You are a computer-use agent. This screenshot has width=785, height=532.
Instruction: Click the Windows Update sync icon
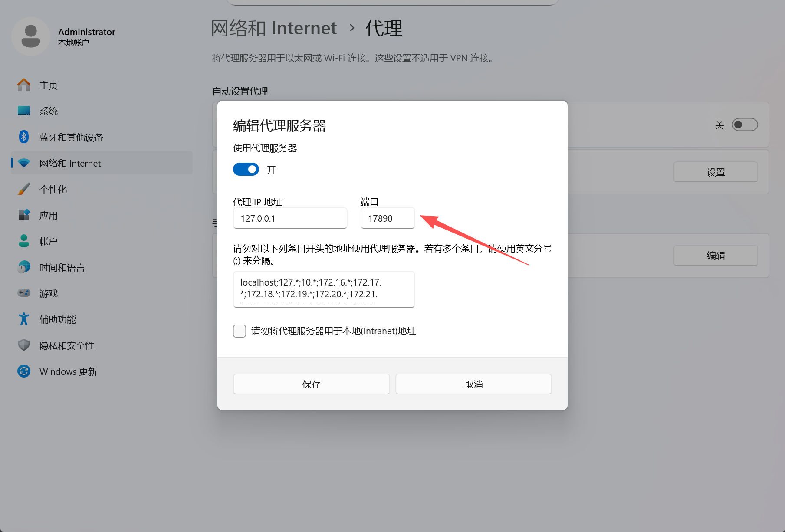pos(24,371)
